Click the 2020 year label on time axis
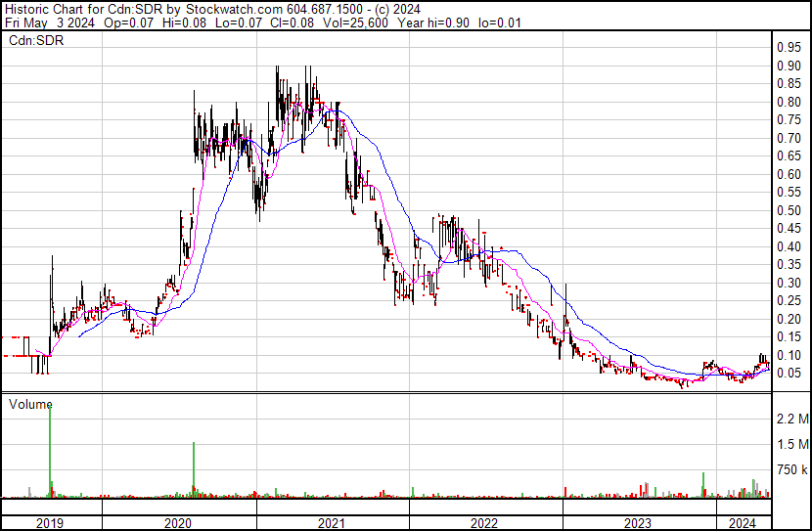The height and width of the screenshot is (531, 812). tap(178, 523)
